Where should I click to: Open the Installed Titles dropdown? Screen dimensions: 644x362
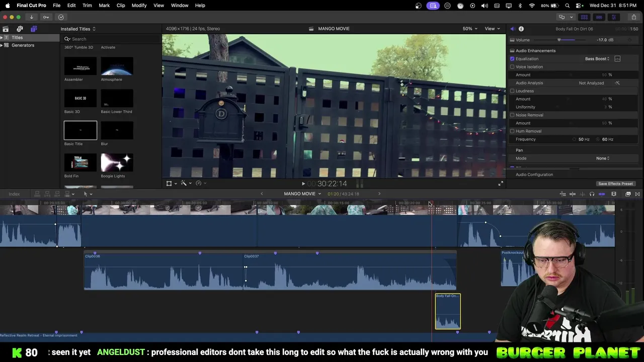[x=78, y=29]
